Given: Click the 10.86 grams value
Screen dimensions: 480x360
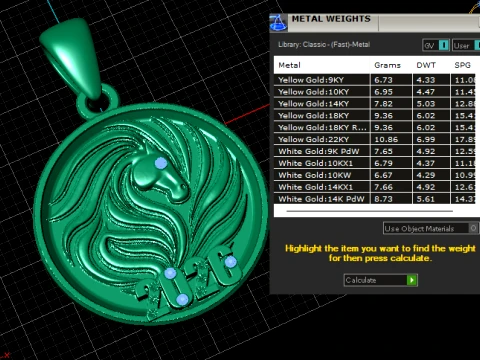Looking at the screenshot, I should (x=386, y=139).
